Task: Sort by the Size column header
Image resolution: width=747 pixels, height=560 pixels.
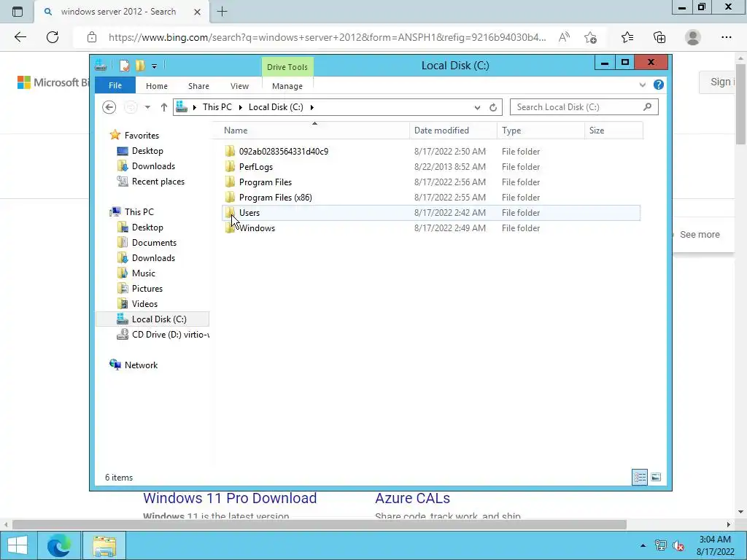Action: [x=614, y=131]
